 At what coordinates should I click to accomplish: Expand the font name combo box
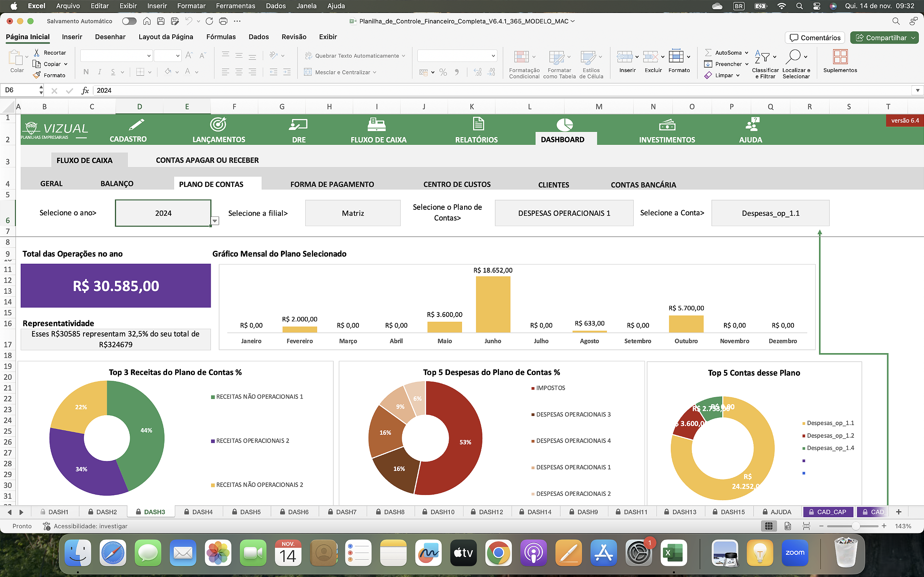(x=149, y=56)
